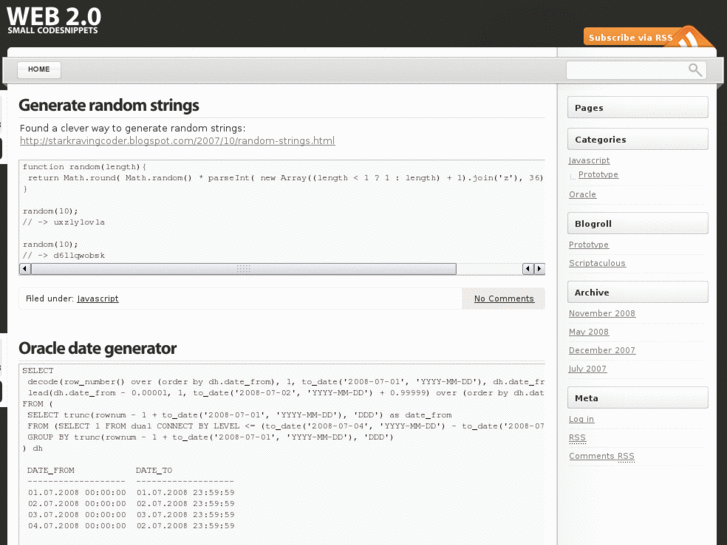The width and height of the screenshot is (727, 545).
Task: Click the code block scroll left arrow
Action: click(25, 269)
